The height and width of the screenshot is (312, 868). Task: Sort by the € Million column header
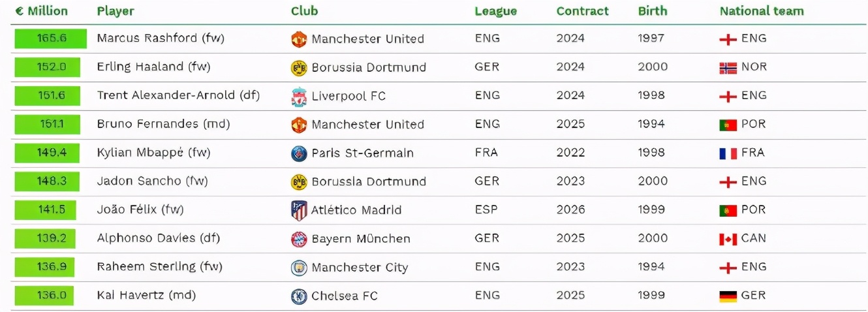(41, 11)
